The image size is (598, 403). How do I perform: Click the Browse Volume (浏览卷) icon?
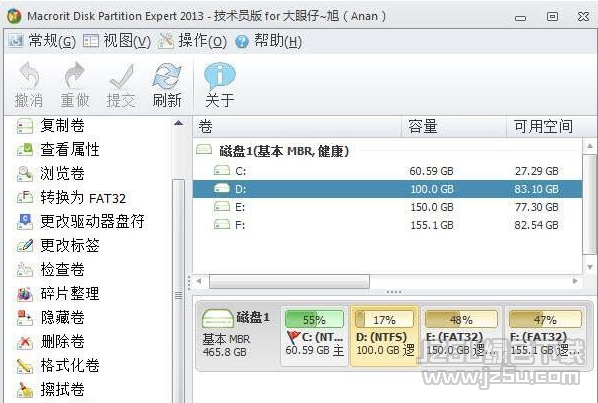pos(25,174)
